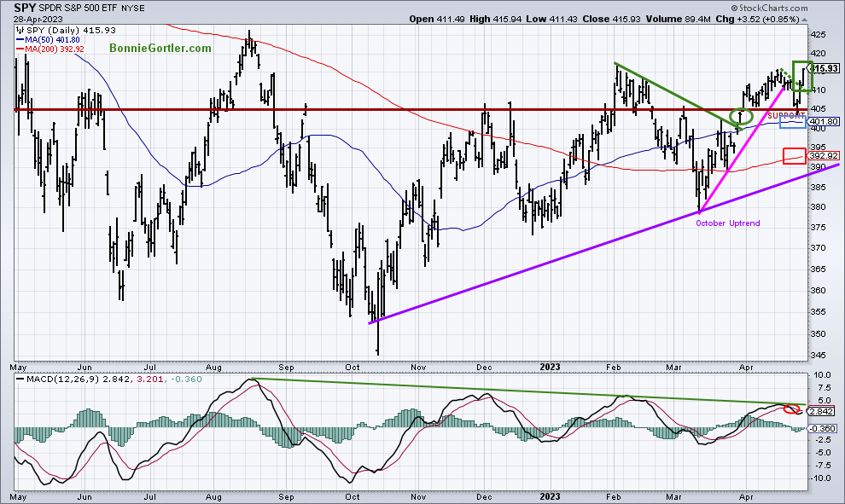
Task: Click the SPY ticker symbol in the header
Action: (25, 8)
